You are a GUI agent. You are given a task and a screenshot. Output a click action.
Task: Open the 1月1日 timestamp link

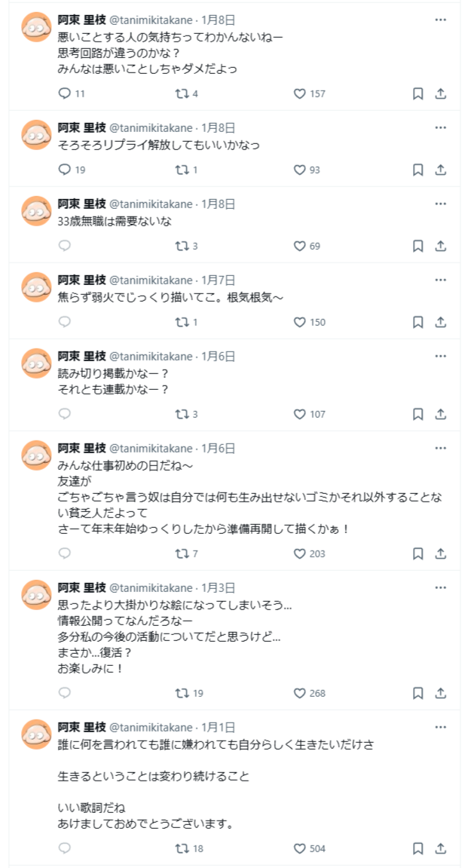219,727
